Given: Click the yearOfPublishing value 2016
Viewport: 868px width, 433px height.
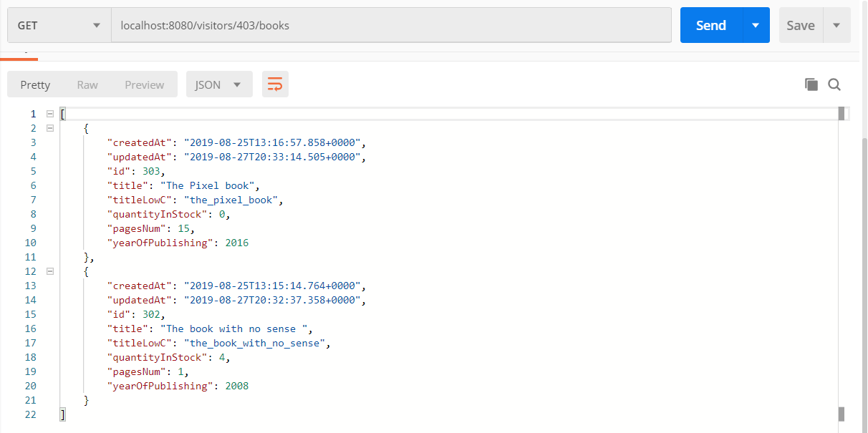Looking at the screenshot, I should click(237, 243).
